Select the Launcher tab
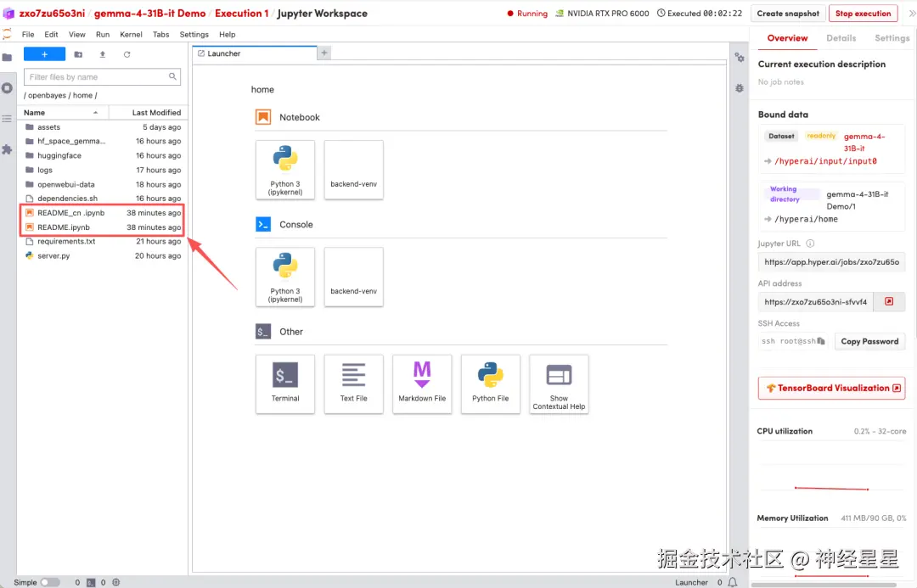The image size is (917, 588). click(255, 53)
